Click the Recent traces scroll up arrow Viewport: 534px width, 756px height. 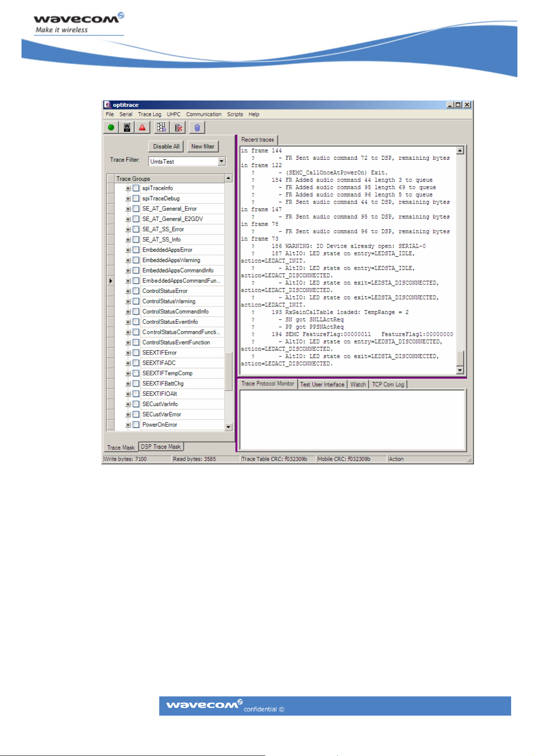[x=460, y=151]
